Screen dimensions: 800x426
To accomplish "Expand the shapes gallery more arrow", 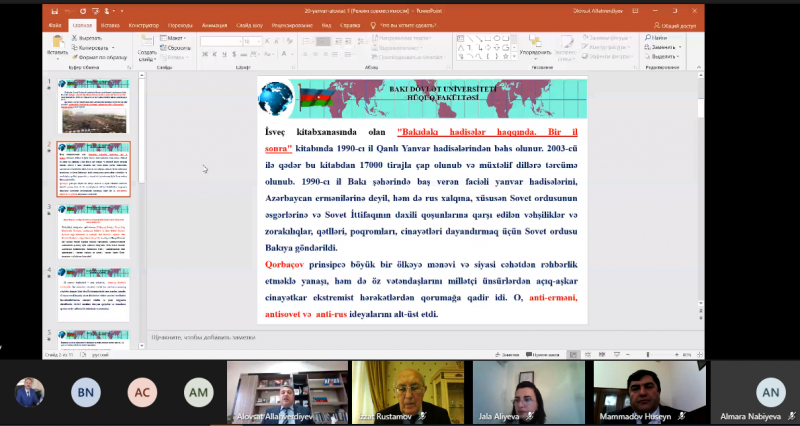I will click(514, 57).
